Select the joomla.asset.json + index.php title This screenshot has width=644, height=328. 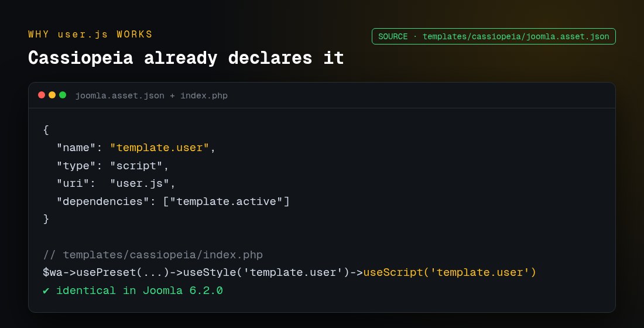tap(151, 95)
